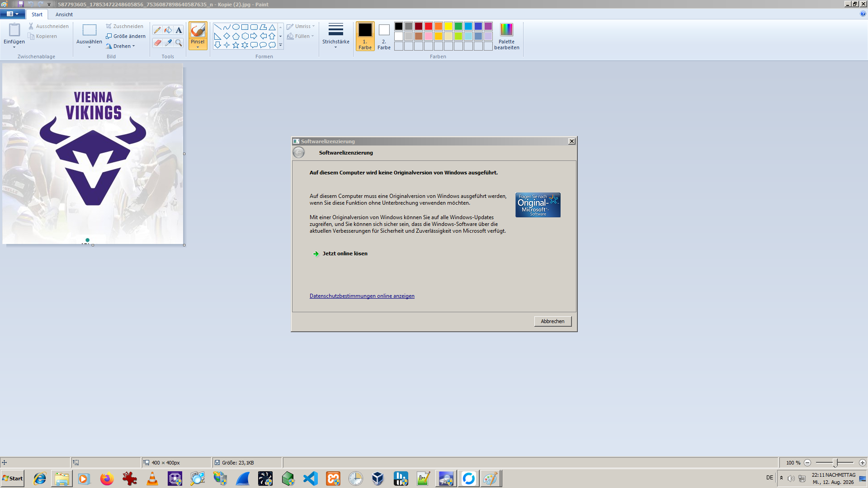This screenshot has width=868, height=488.
Task: Open Visual Studio Code from taskbar
Action: click(x=311, y=479)
